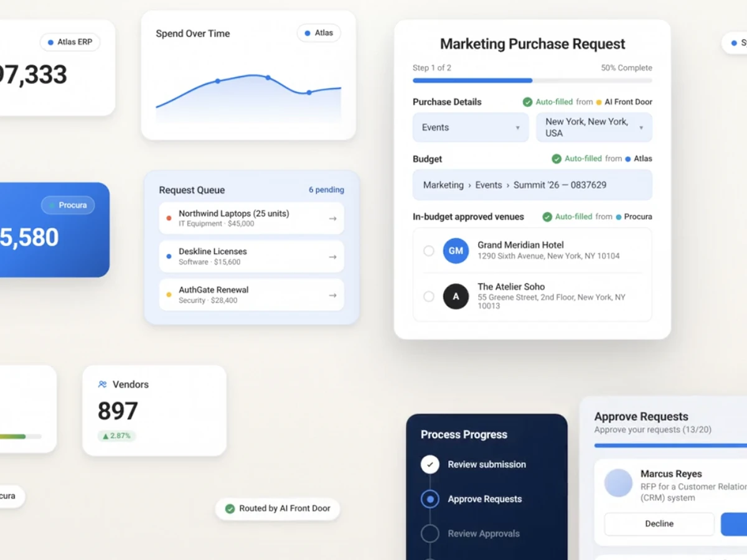The width and height of the screenshot is (747, 560).
Task: Select the Approve Requests step circle
Action: point(430,499)
